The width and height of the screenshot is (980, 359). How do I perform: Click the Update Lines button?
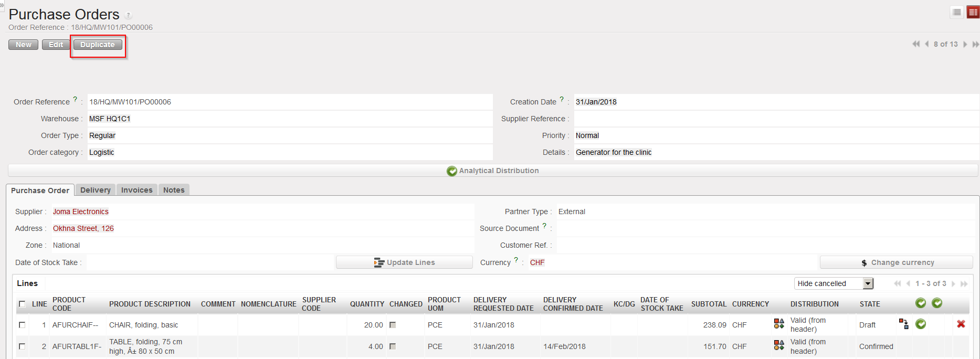(x=404, y=262)
